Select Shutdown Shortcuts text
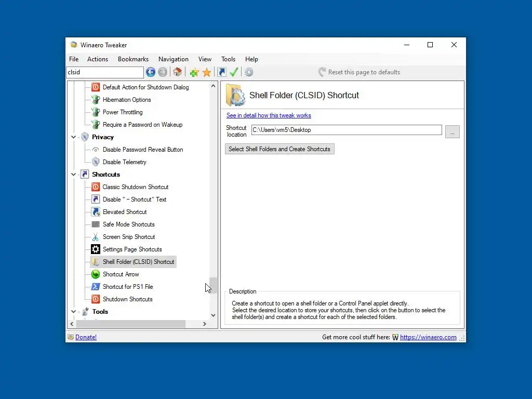Viewport: 532px width, 399px height. pos(128,299)
